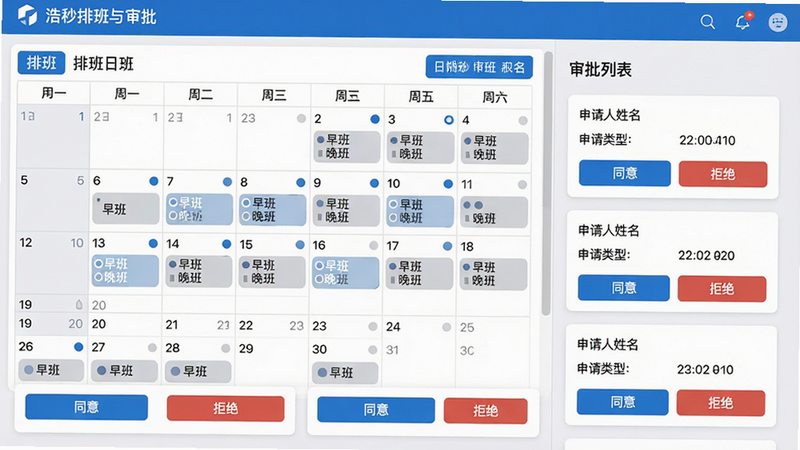
Task: Open the 早班 晚班 shift card on day 2
Action: 347,146
